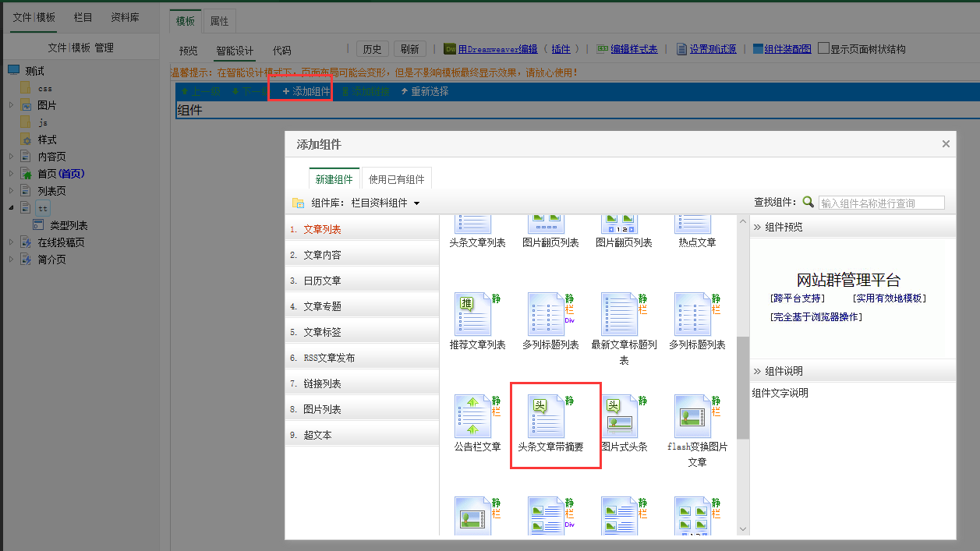Click the component list scrollbar thumb
Screen dimensions: 980x551
tap(742, 387)
